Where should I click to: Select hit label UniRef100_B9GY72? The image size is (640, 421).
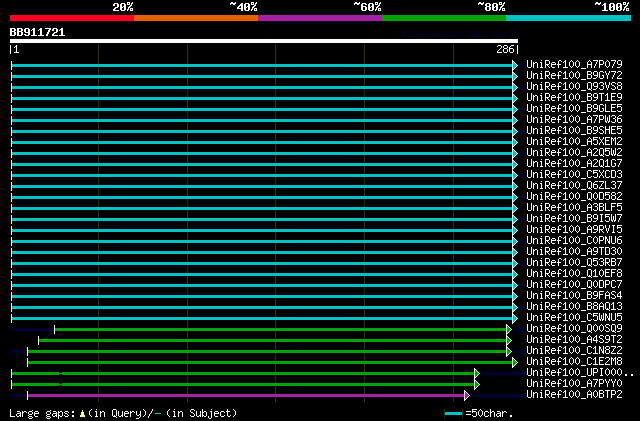(574, 76)
